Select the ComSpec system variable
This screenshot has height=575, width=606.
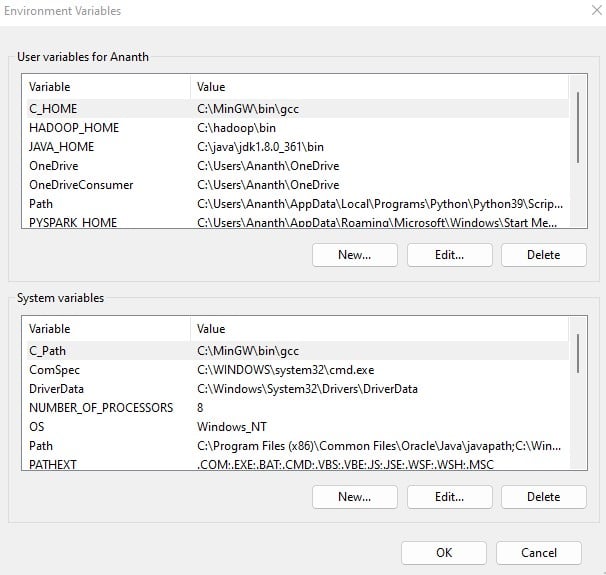[x=298, y=369]
